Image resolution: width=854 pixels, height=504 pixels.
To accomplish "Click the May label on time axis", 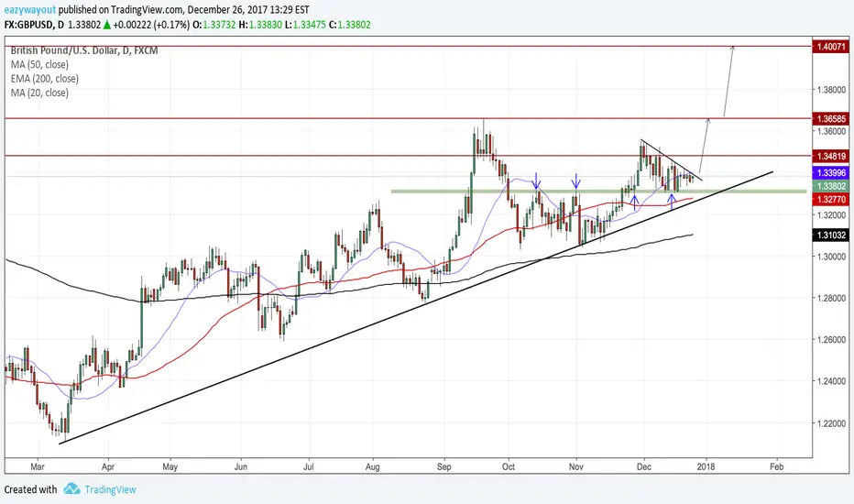I will [x=170, y=467].
